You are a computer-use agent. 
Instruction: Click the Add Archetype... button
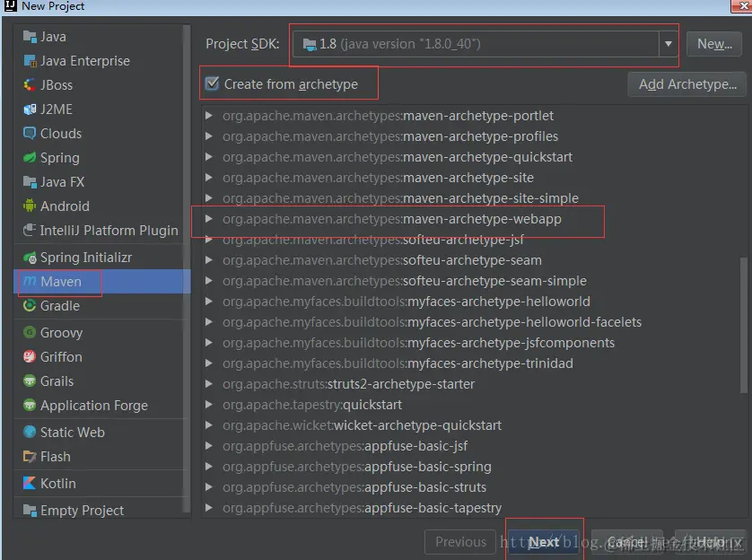687,84
